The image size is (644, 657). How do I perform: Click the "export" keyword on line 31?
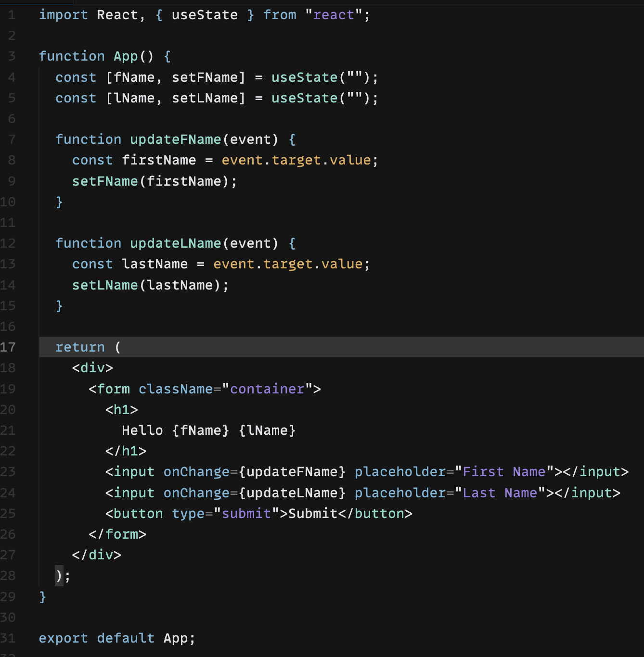click(64, 638)
